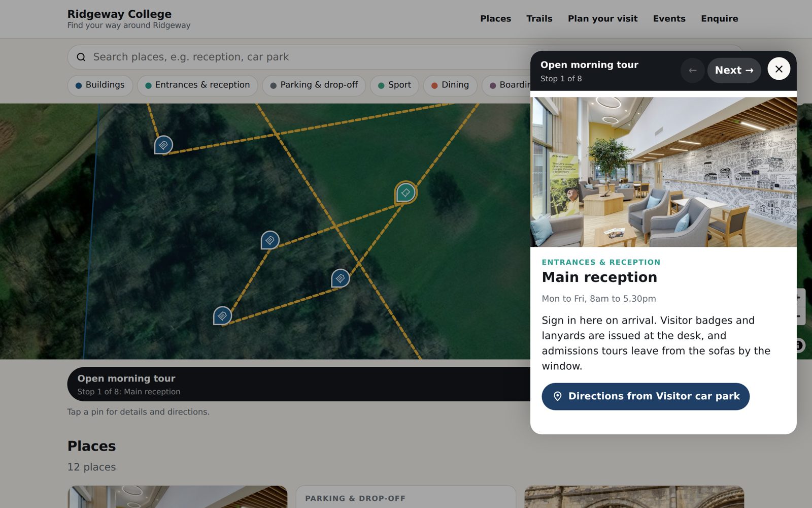Open the Main reception photo
The image size is (812, 508).
coord(663,172)
